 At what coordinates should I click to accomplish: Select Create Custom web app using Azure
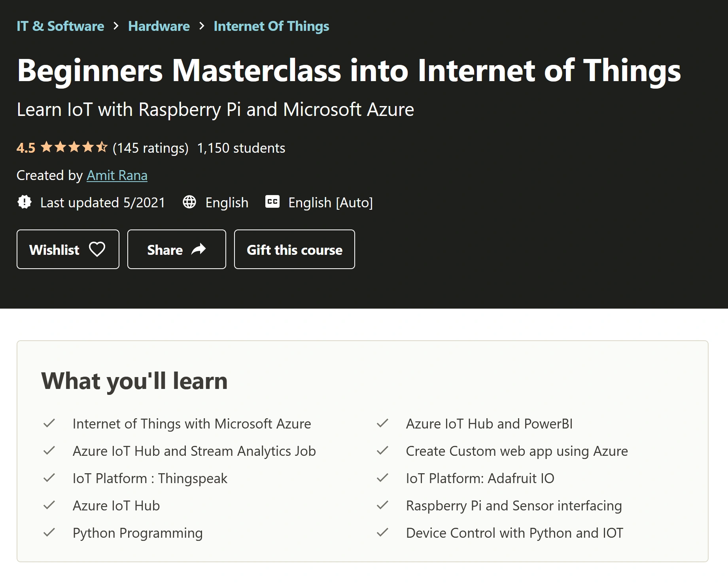click(517, 451)
